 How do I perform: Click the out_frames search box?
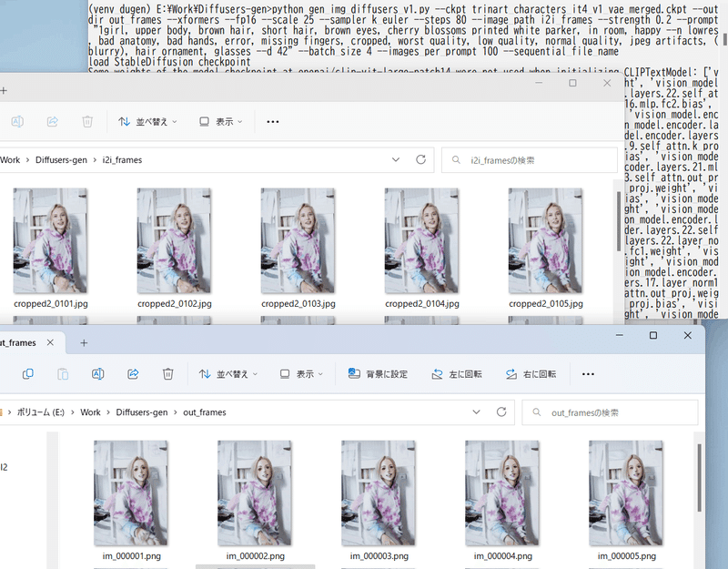(610, 412)
